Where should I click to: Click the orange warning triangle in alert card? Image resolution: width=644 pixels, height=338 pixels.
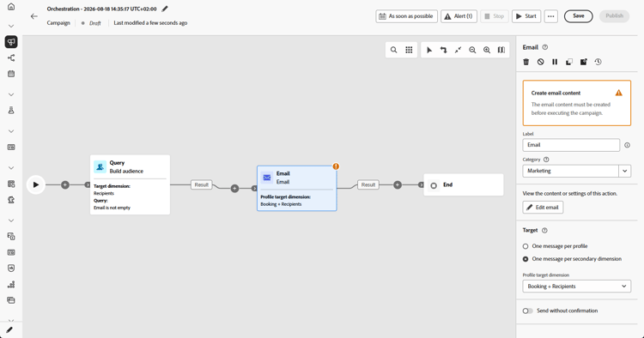point(618,94)
